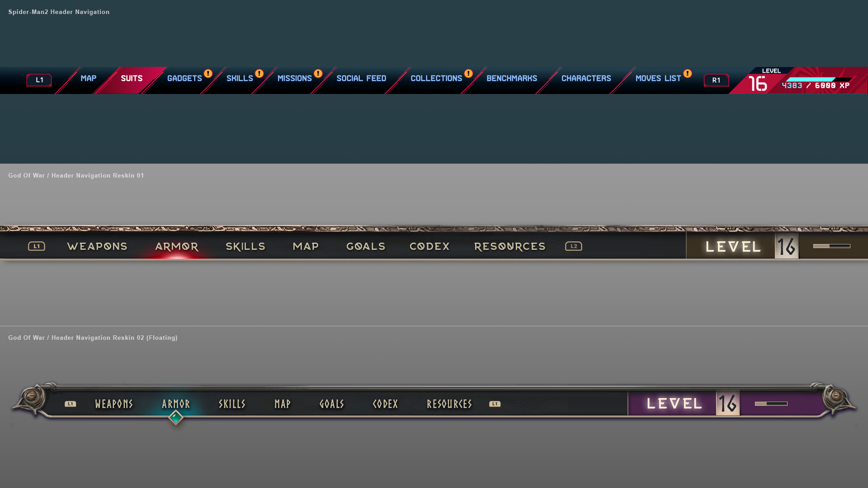This screenshot has height=488, width=868.
Task: Click the teal diamond marker under ARMOR
Action: click(176, 418)
